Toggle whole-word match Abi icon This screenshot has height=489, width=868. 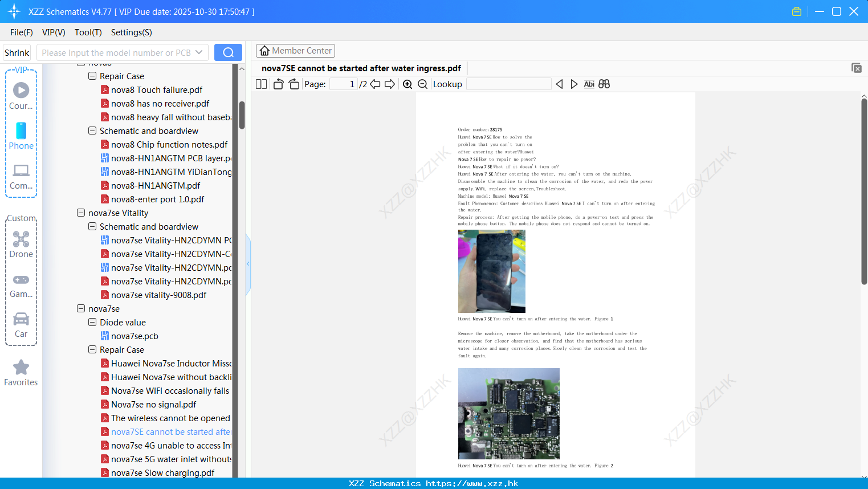point(589,84)
